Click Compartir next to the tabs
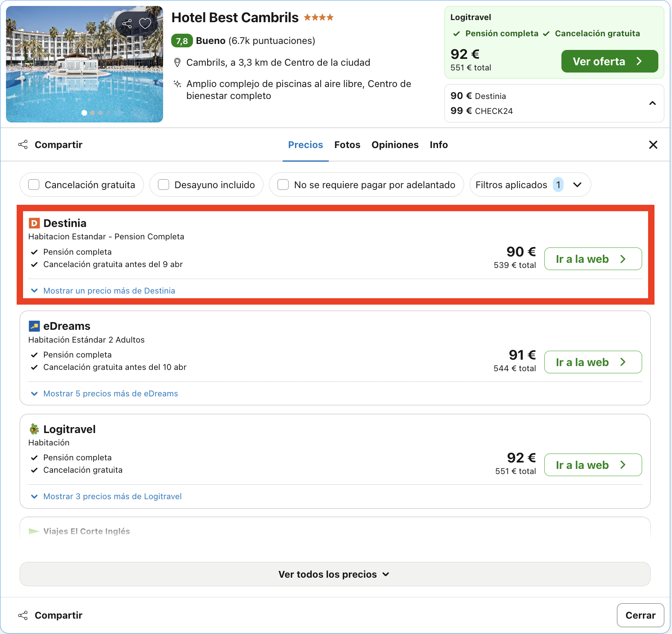672x634 pixels. pos(50,145)
